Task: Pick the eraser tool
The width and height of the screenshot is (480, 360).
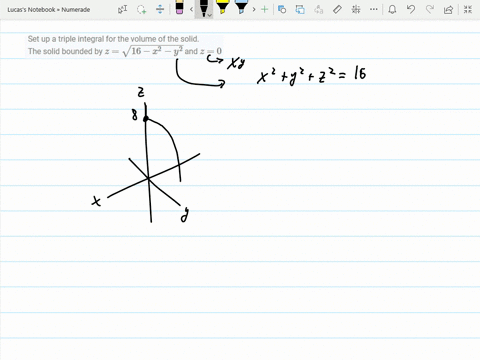Action: tap(179, 8)
